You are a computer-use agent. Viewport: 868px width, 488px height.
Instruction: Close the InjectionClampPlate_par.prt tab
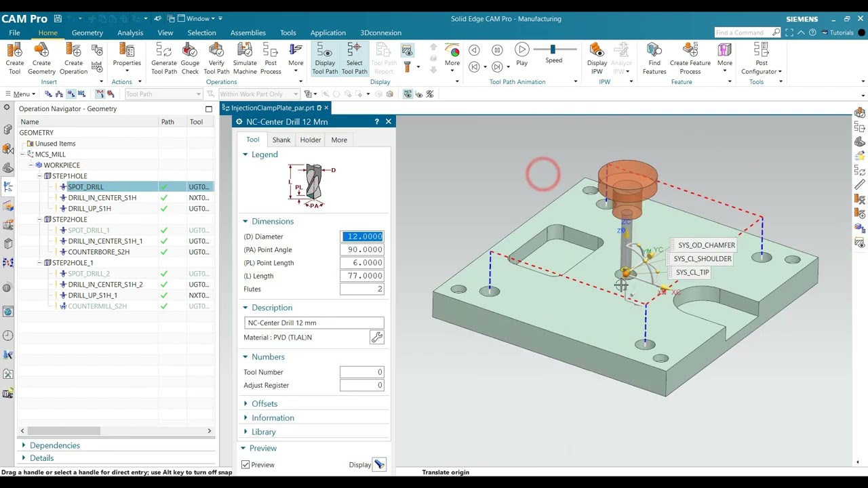coord(326,108)
